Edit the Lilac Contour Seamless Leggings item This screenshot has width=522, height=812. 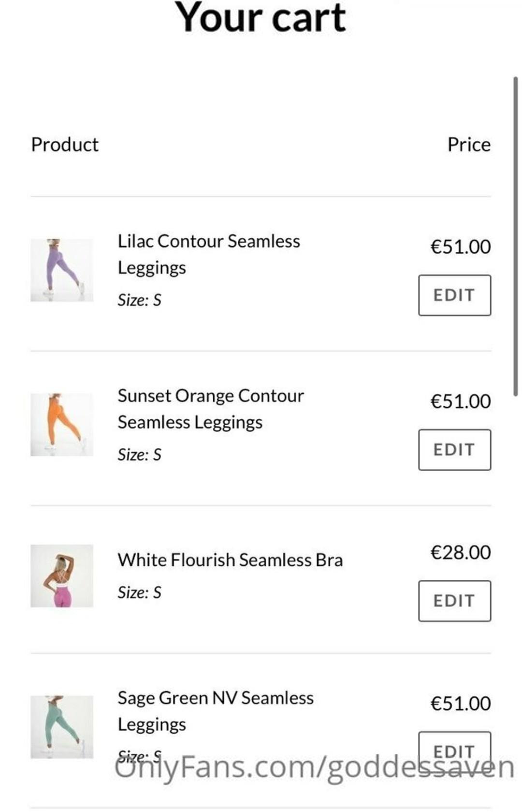click(454, 295)
